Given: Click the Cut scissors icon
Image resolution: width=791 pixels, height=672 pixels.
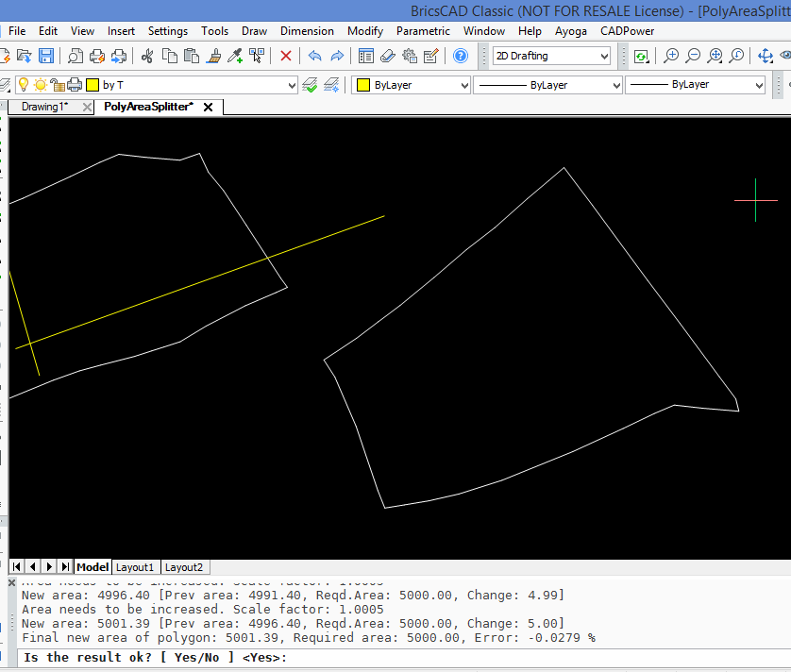Looking at the screenshot, I should [147, 57].
